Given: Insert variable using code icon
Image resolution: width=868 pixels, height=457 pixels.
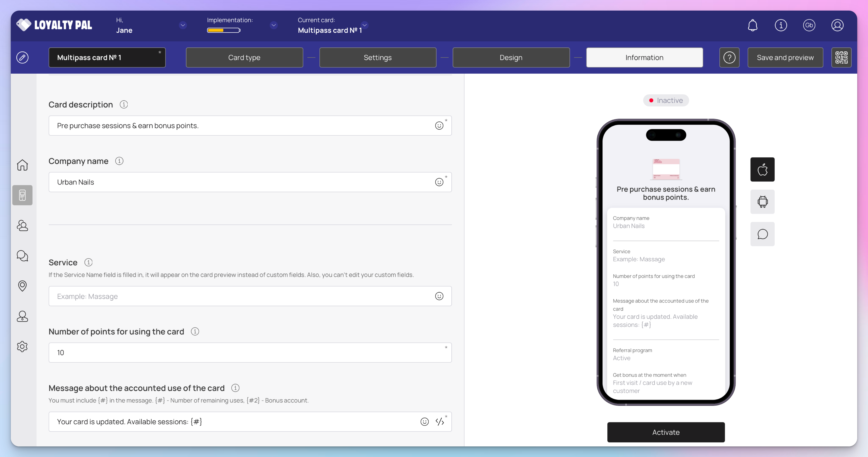Looking at the screenshot, I should [439, 422].
